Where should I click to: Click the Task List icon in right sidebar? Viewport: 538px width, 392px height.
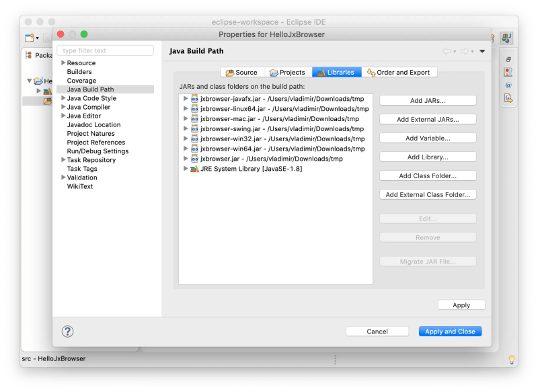pos(508,72)
